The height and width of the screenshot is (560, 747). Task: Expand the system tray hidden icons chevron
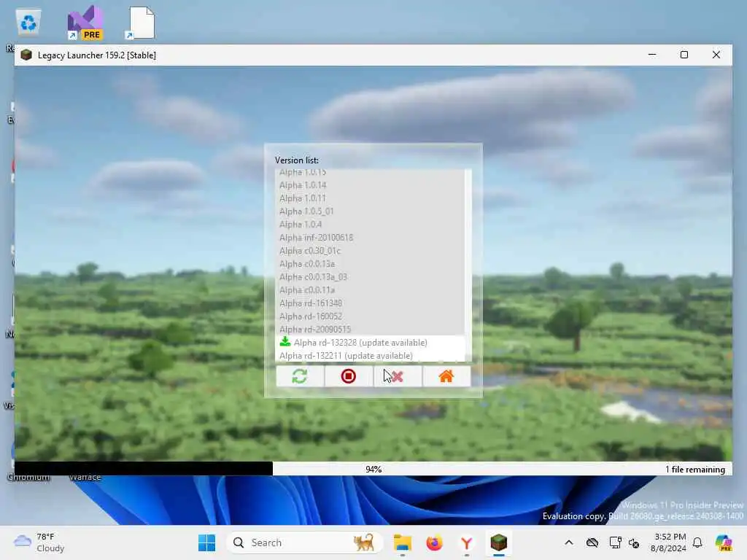[569, 542]
